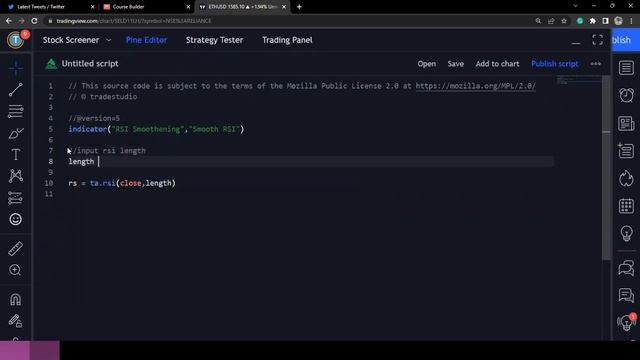Screen dimensions: 640x360
Task: Expand the Stock Screener dropdown arrow
Action: point(109,40)
